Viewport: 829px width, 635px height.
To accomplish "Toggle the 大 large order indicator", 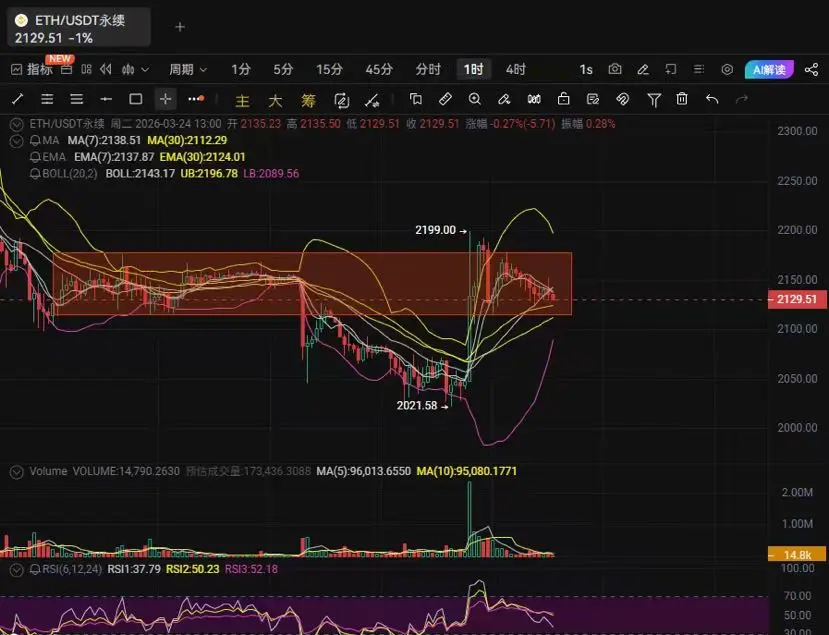I will point(275,100).
